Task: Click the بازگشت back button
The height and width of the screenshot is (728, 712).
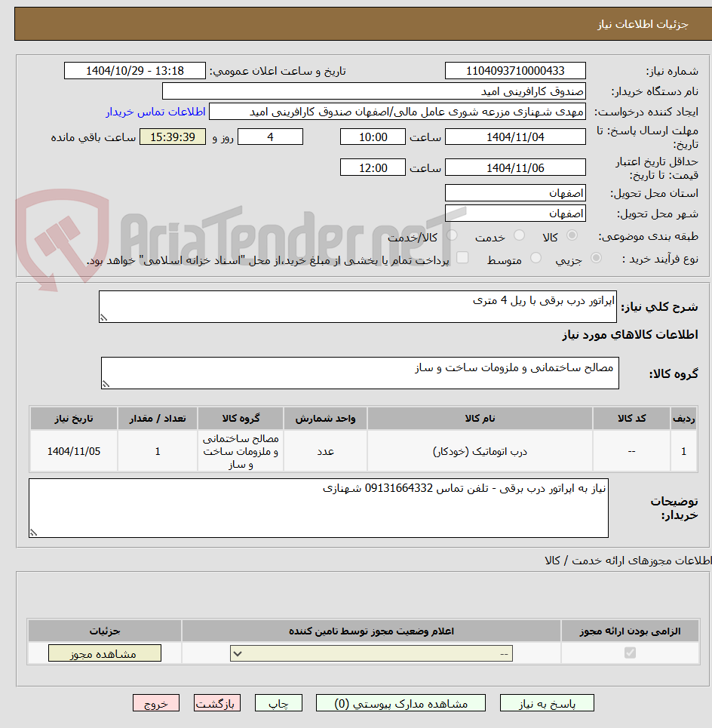Action: coord(216,703)
